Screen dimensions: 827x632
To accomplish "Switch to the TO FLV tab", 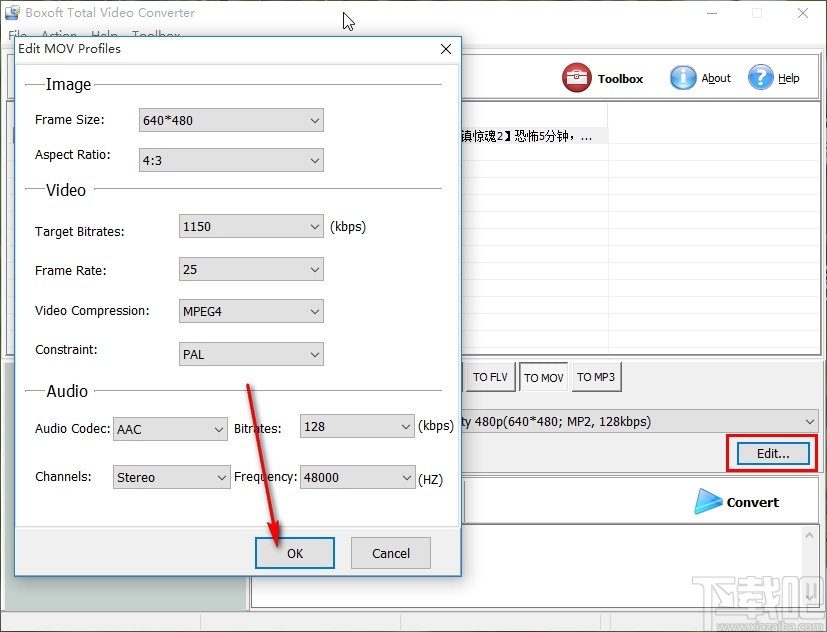I will pyautogui.click(x=490, y=377).
